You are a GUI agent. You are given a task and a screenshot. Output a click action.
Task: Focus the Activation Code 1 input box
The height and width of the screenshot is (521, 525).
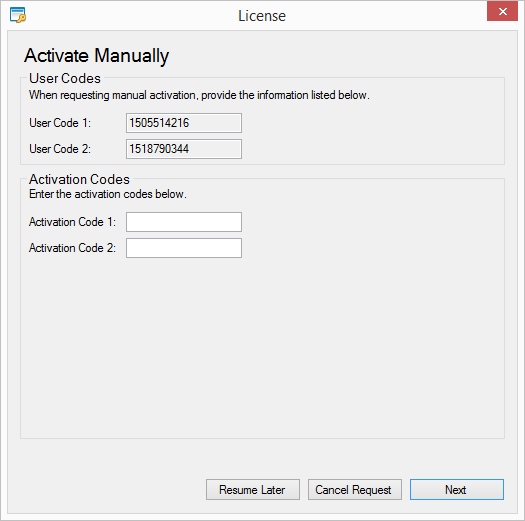(184, 222)
